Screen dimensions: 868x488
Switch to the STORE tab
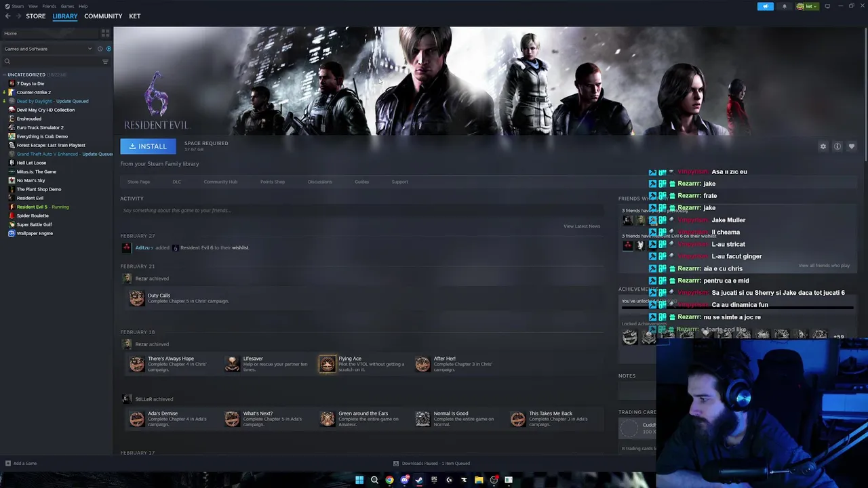[x=35, y=16]
